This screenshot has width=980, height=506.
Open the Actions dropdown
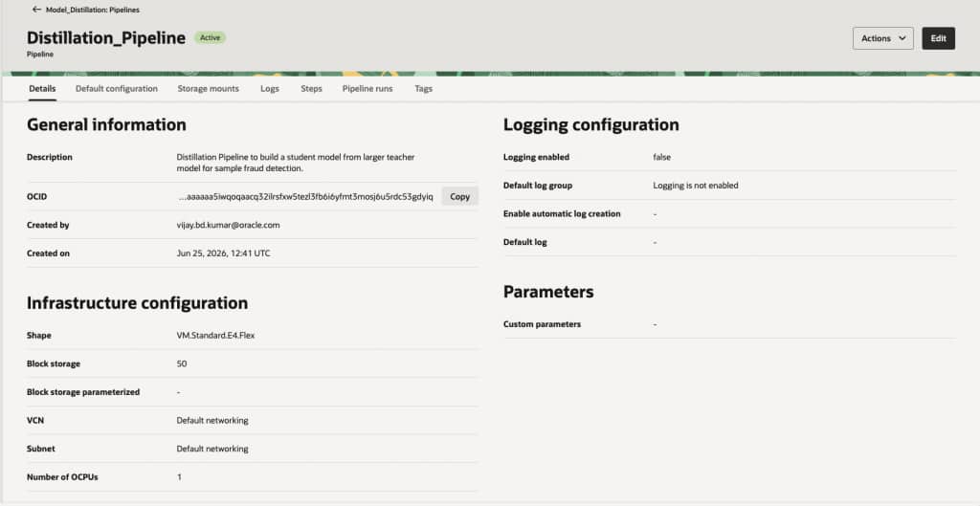click(x=882, y=38)
